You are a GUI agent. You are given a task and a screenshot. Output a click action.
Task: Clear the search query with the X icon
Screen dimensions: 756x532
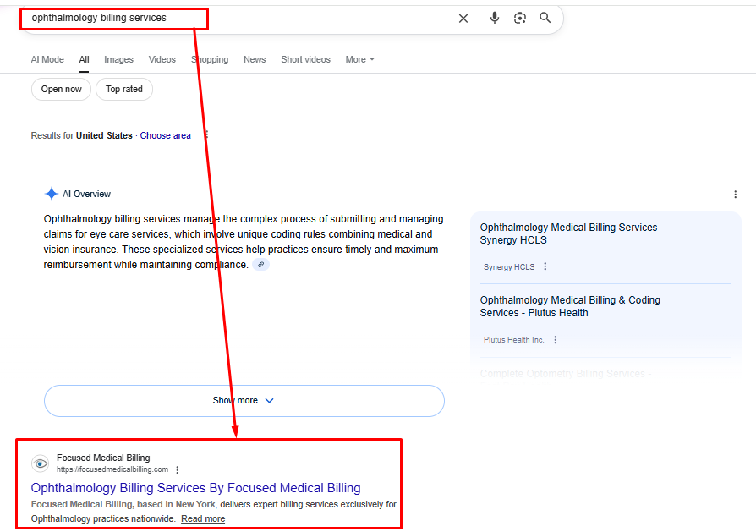point(463,18)
